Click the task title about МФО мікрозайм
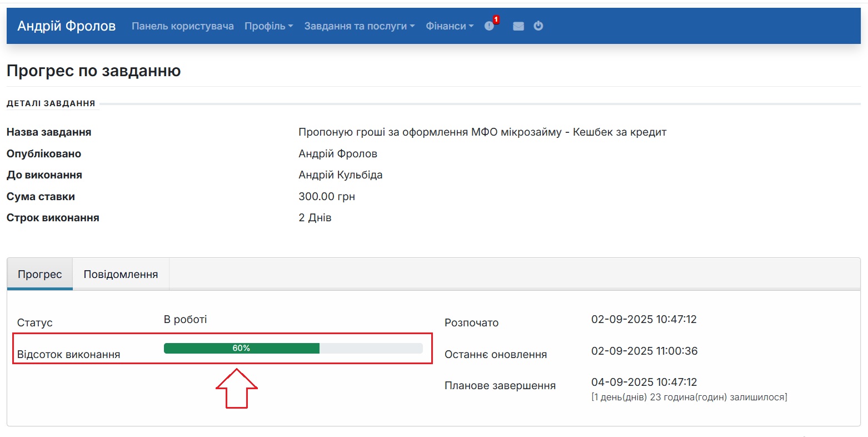 coord(482,132)
